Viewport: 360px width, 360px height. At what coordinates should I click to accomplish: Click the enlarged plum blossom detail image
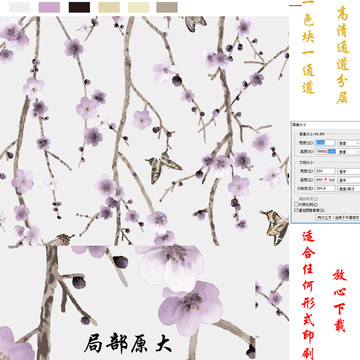pos(128,303)
